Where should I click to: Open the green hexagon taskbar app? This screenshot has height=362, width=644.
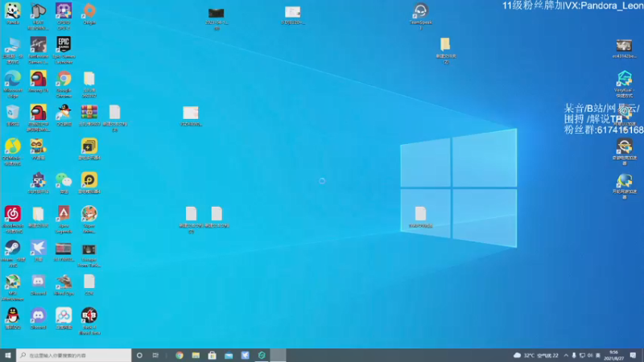262,355
